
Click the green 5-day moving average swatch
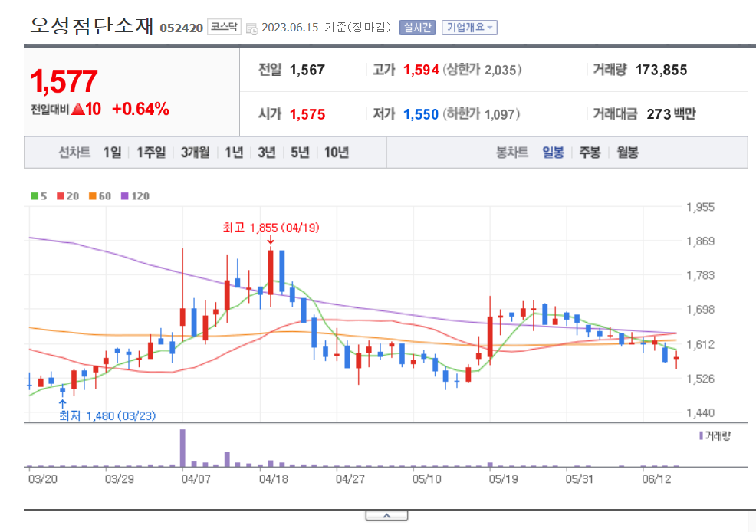tap(35, 196)
